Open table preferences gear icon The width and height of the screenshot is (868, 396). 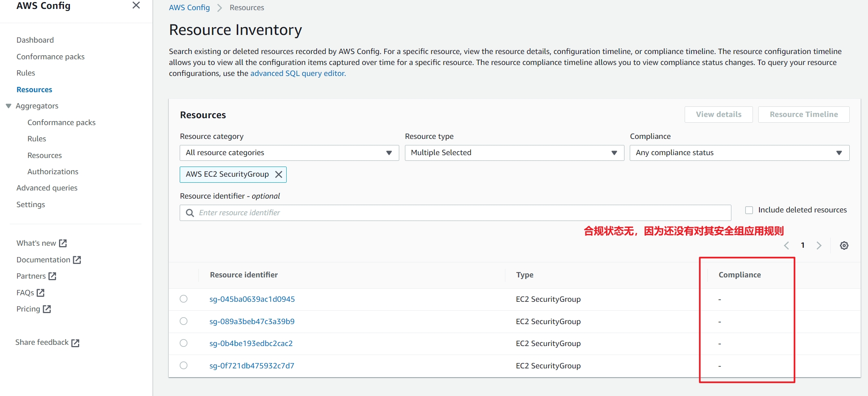pyautogui.click(x=844, y=246)
